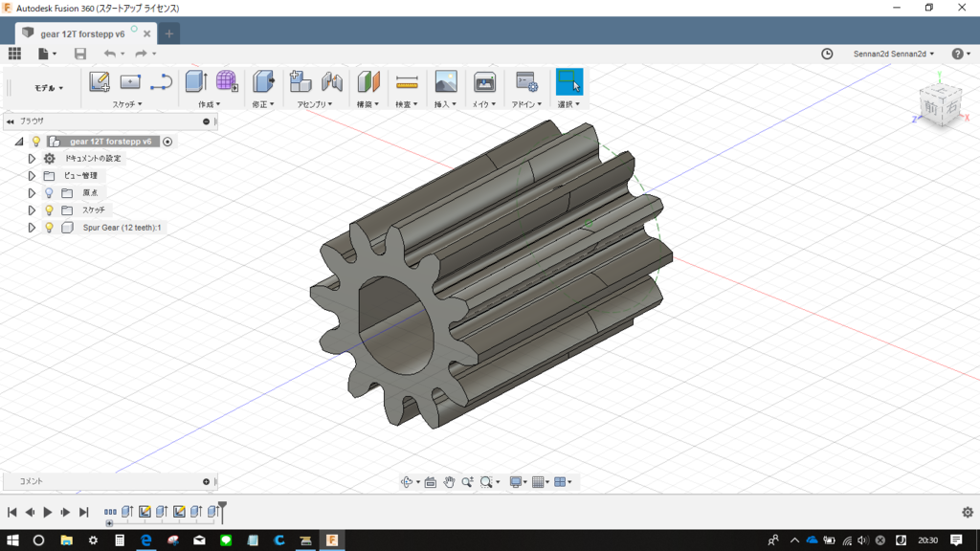The image size is (980, 551).
Task: Select the arc line sketch tool
Action: 161,82
